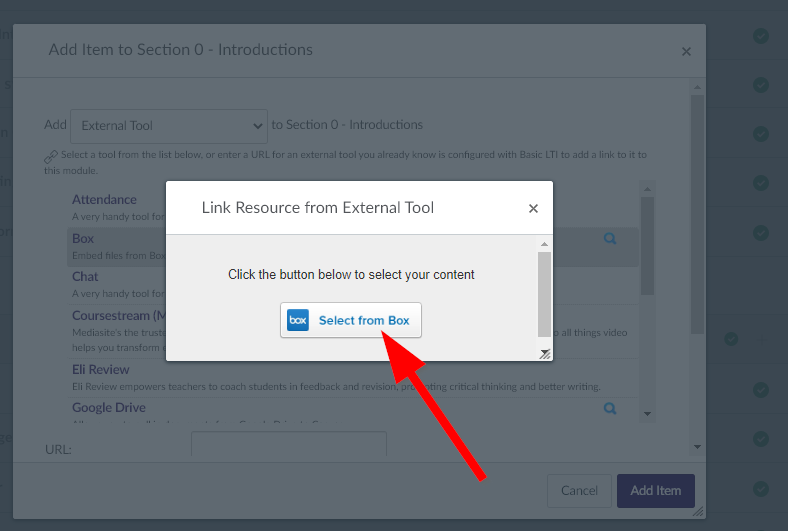Click the URL input field
The image size is (788, 531).
pos(289,444)
